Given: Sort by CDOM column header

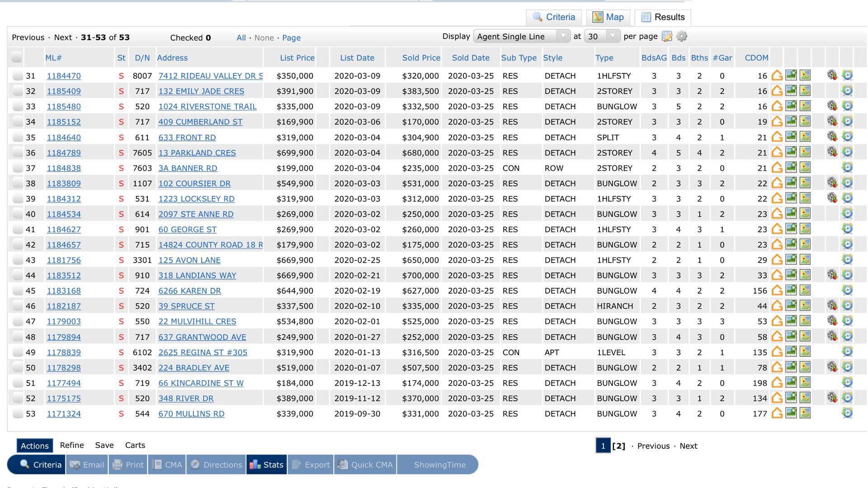Looking at the screenshot, I should point(756,58).
